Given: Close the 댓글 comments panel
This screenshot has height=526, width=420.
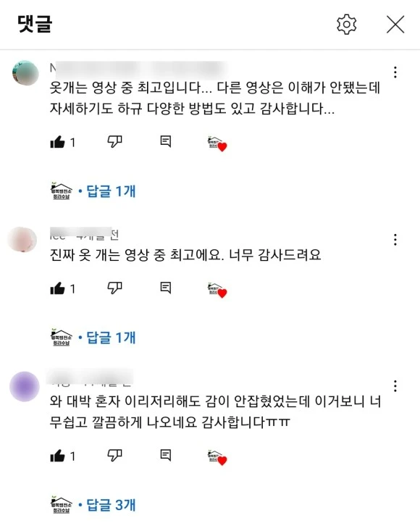Looking at the screenshot, I should 395,25.
